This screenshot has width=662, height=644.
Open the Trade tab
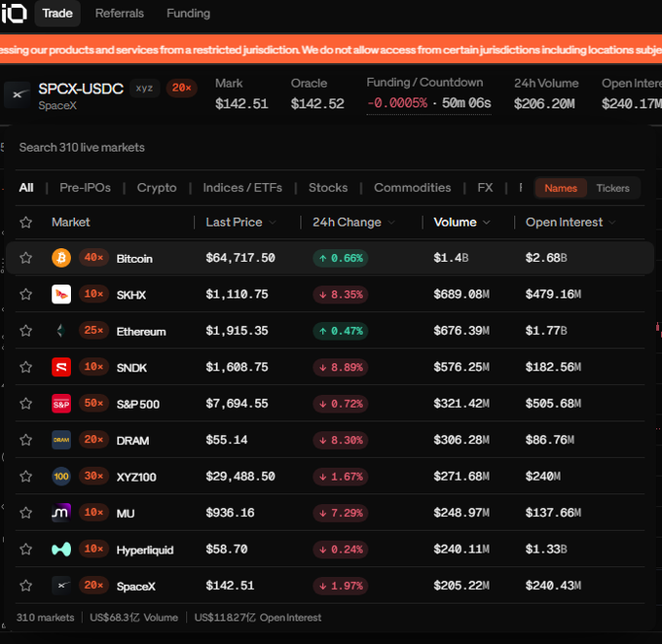(57, 13)
